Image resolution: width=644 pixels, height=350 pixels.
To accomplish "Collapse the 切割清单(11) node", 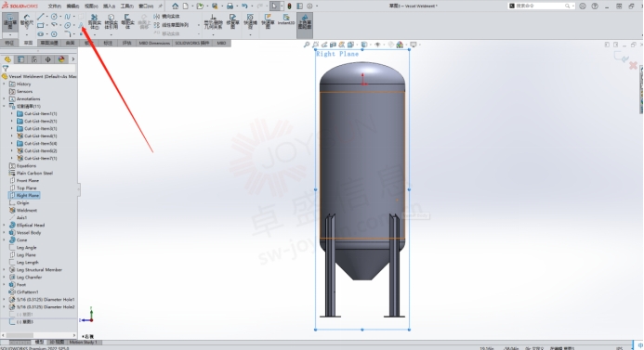I will point(4,106).
